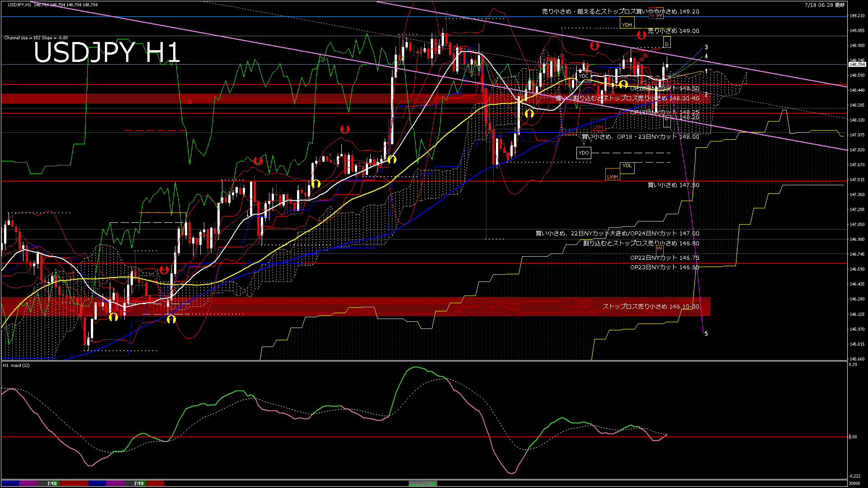Select annotation 売り小さめ・超えるとストップロス買い 149.20

pyautogui.click(x=620, y=11)
